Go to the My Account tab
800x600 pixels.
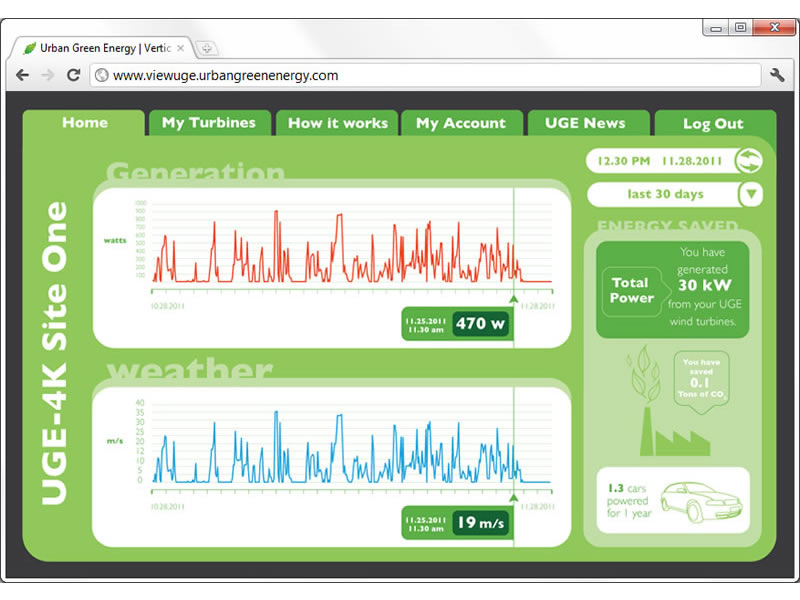point(460,123)
